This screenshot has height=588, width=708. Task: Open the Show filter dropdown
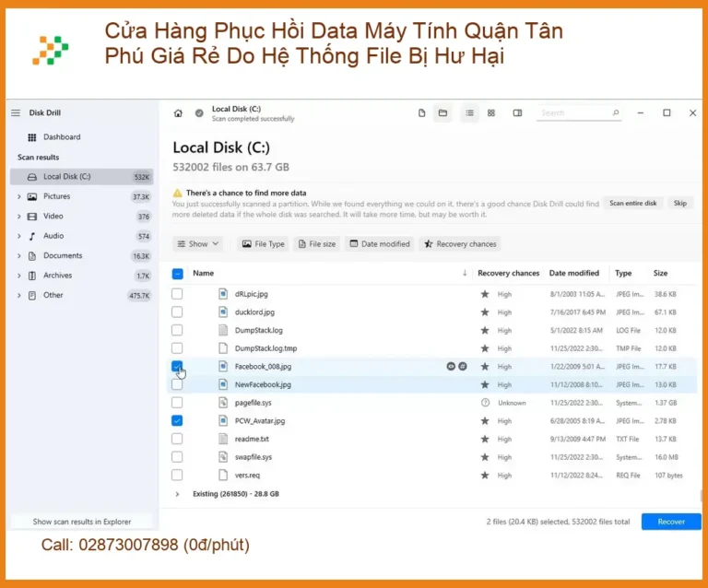[x=198, y=244]
